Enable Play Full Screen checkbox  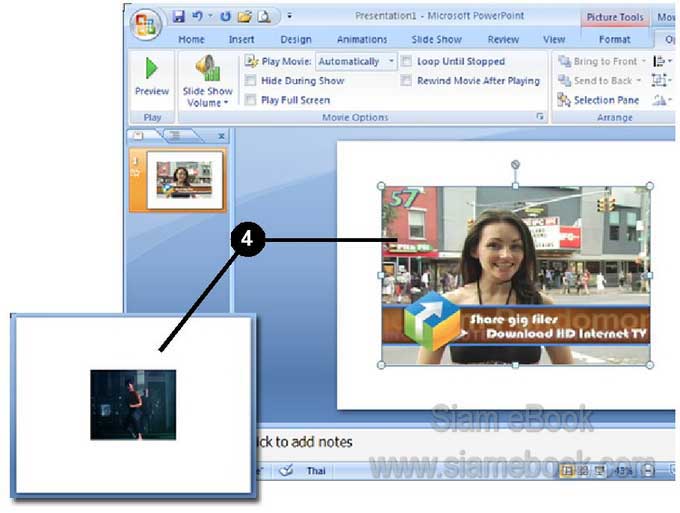coord(250,100)
